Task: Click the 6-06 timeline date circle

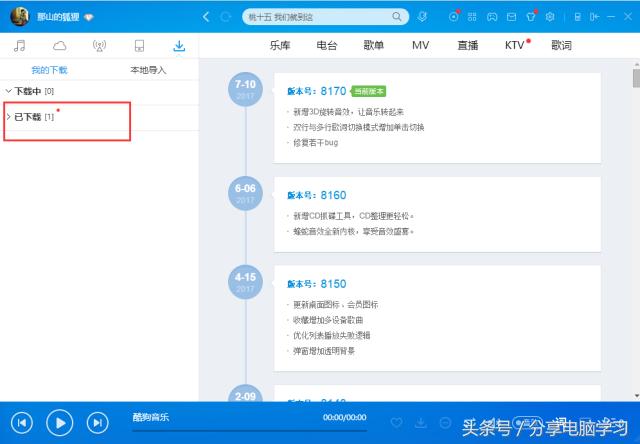Action: [245, 193]
